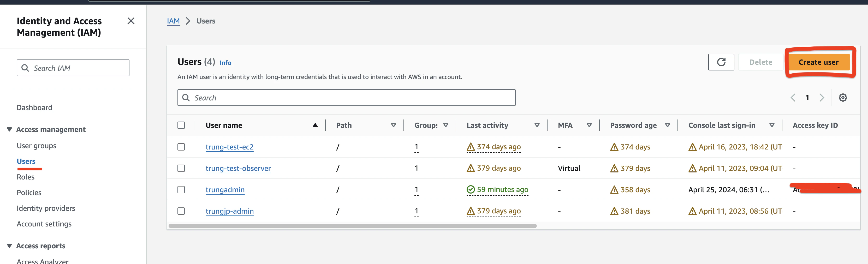Click warning icon beside 379 days password age
Screen dimensions: 868x264
pyautogui.click(x=614, y=168)
